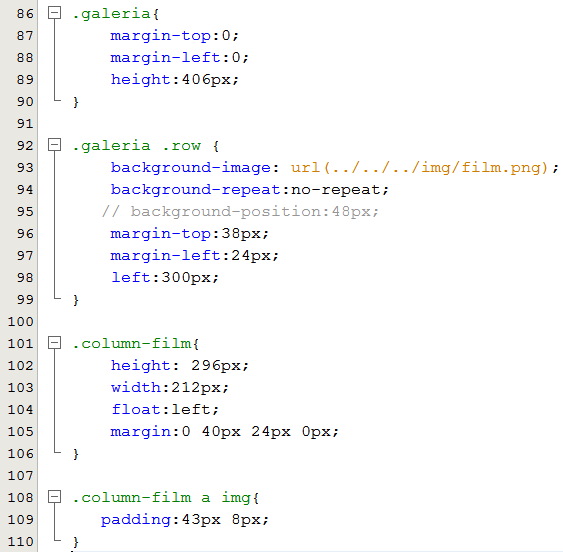Click the .column-film{ selector on line 101
Screen dimensions: 563x552
(136, 344)
